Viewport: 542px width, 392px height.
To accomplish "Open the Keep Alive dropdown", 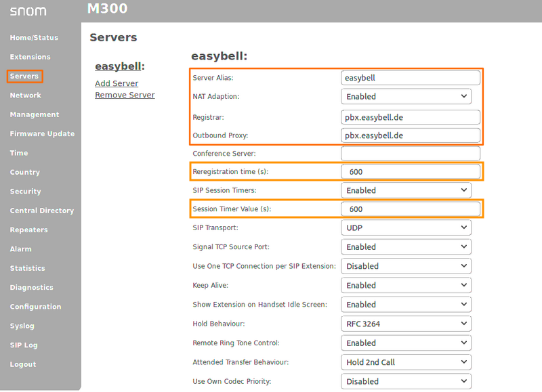I will point(406,286).
